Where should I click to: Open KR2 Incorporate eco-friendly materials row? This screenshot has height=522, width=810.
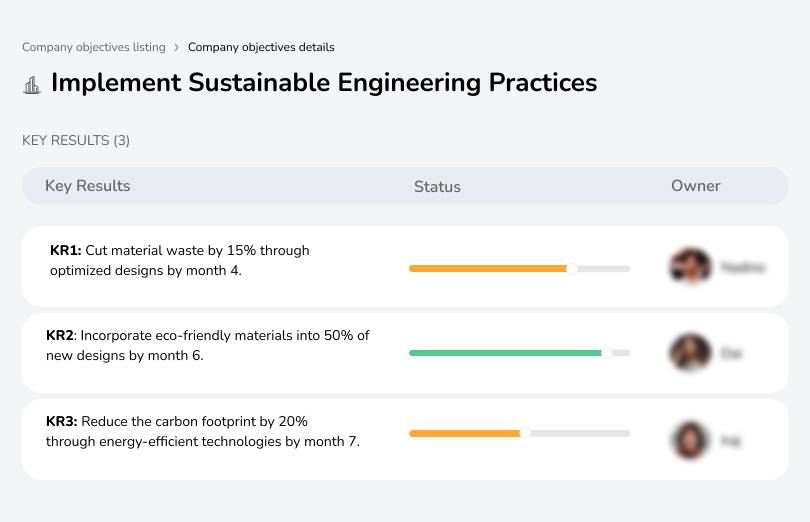(405, 353)
